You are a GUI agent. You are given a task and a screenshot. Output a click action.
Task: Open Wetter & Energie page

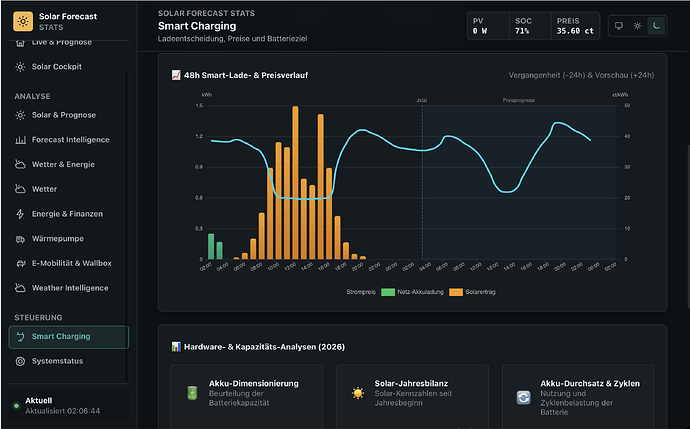[68, 165]
